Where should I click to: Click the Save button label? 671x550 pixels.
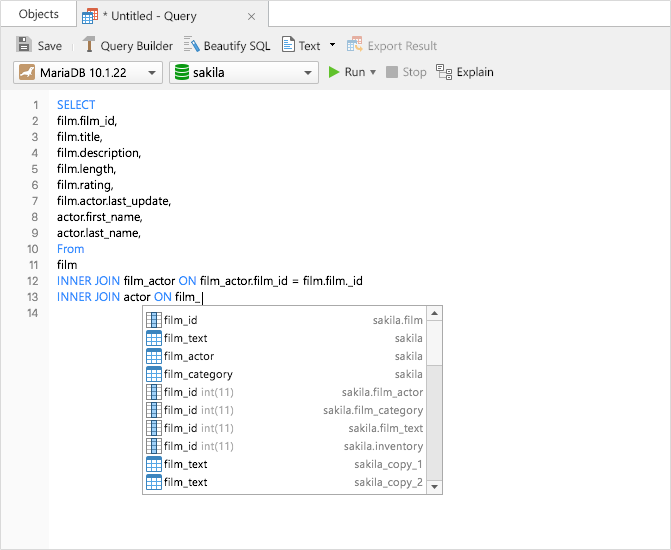click(x=50, y=46)
